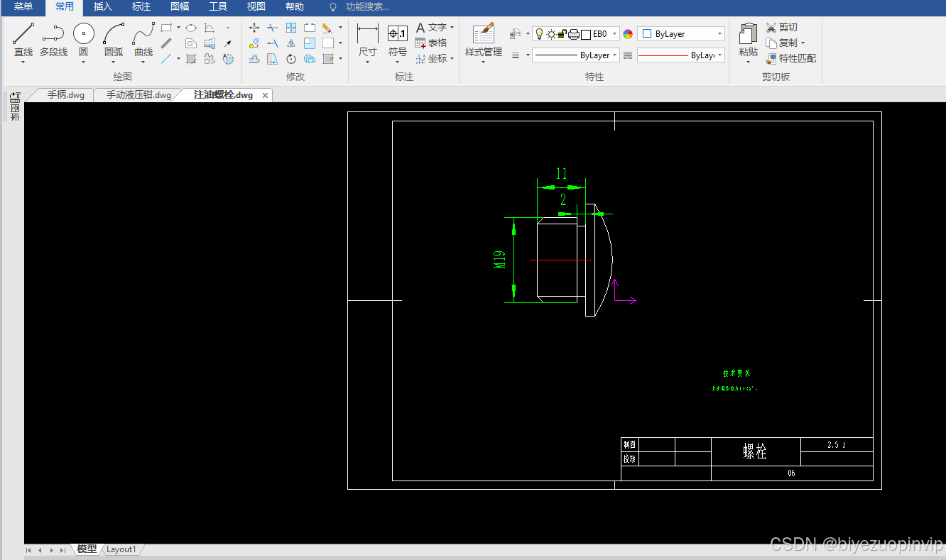Click the array tool icon
The height and width of the screenshot is (560, 946).
(291, 28)
